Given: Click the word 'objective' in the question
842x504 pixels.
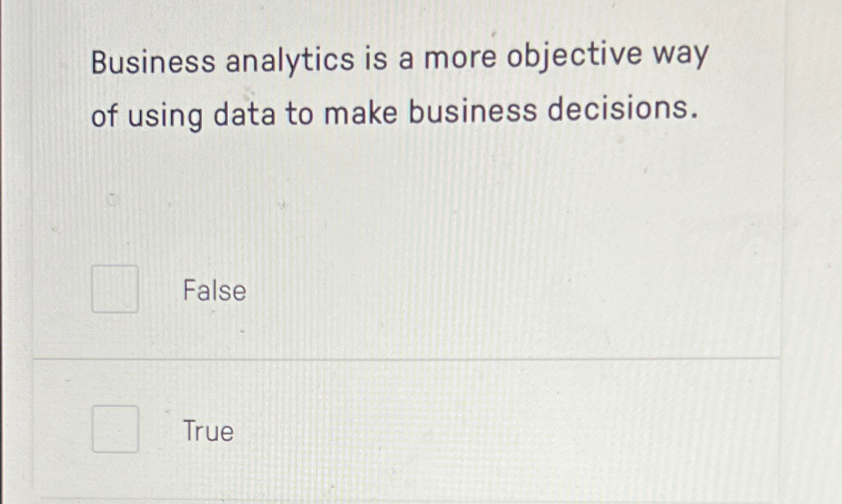Looking at the screenshot, I should [576, 57].
